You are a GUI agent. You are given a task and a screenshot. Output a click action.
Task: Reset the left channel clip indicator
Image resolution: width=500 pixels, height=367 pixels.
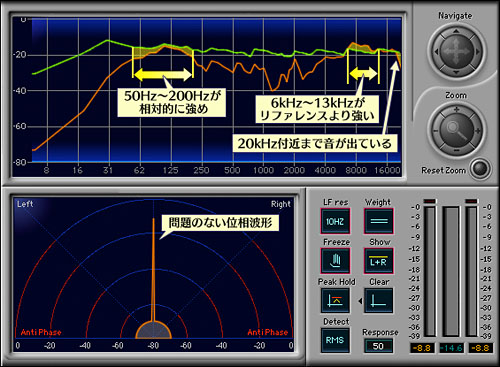(430, 201)
